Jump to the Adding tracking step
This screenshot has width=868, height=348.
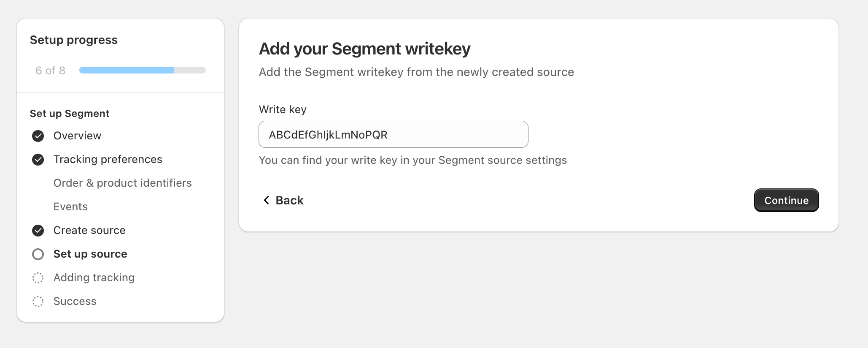coord(94,277)
